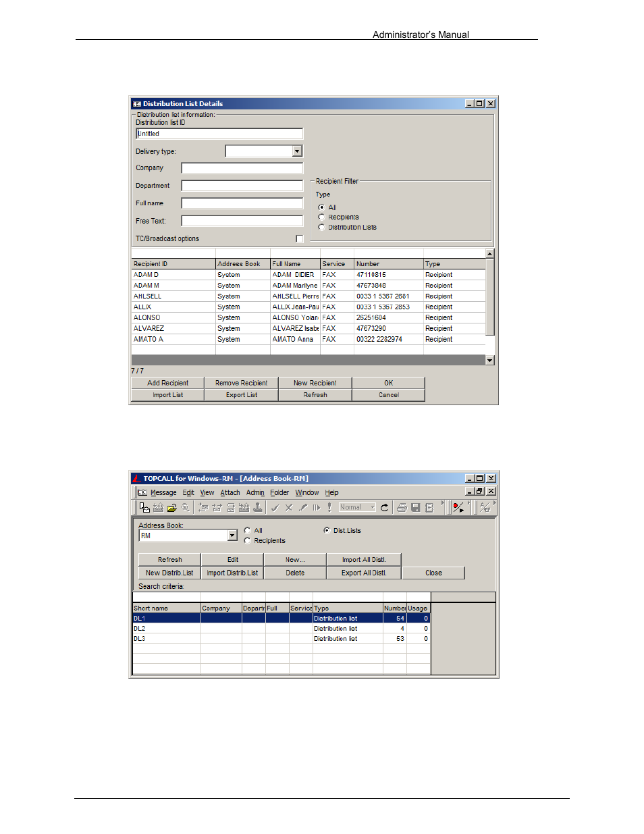Select Recipients radio in Address Book window
The width and height of the screenshot is (644, 834).
[248, 541]
